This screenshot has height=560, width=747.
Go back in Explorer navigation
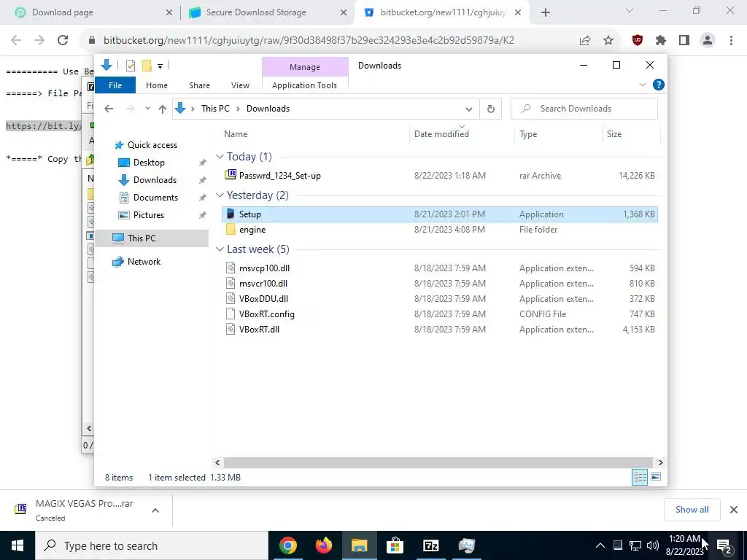(x=109, y=109)
